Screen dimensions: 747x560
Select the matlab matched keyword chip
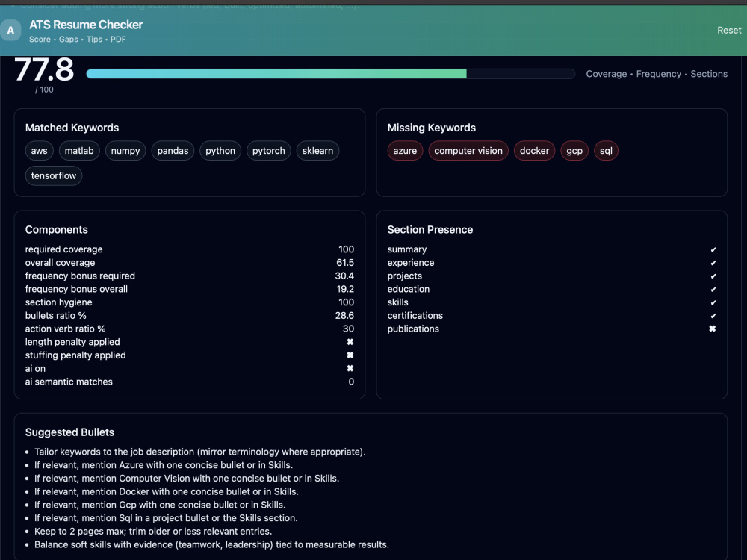click(x=79, y=151)
